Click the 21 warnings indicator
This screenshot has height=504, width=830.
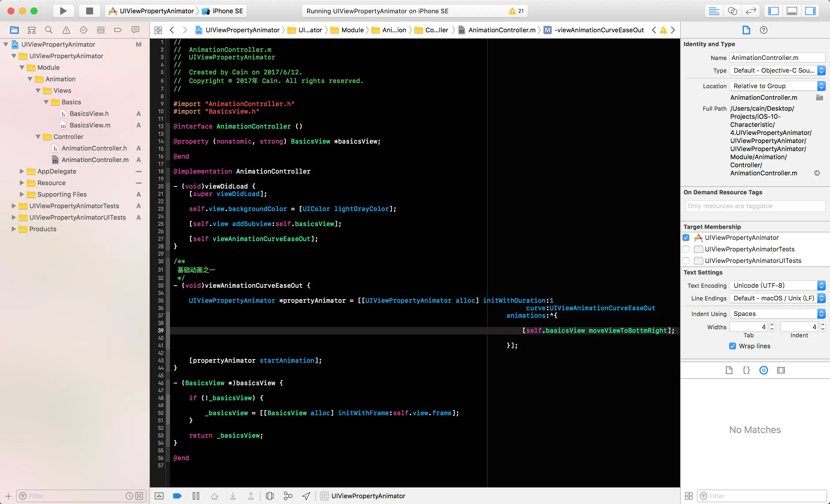516,11
